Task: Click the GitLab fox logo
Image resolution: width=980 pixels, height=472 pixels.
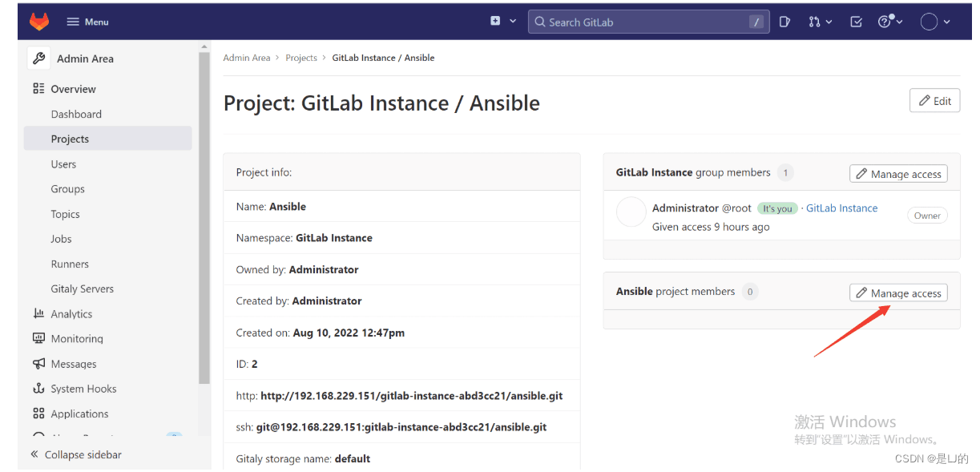Action: point(39,22)
